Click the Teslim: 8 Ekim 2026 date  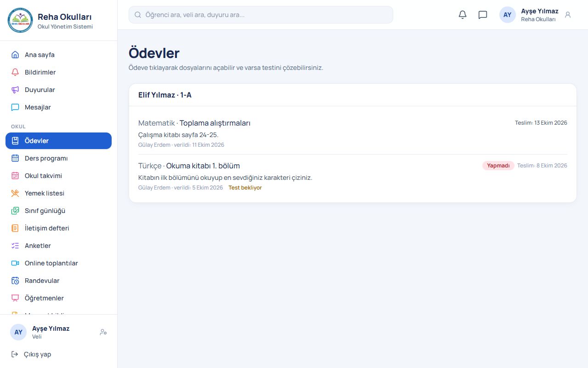[542, 166]
